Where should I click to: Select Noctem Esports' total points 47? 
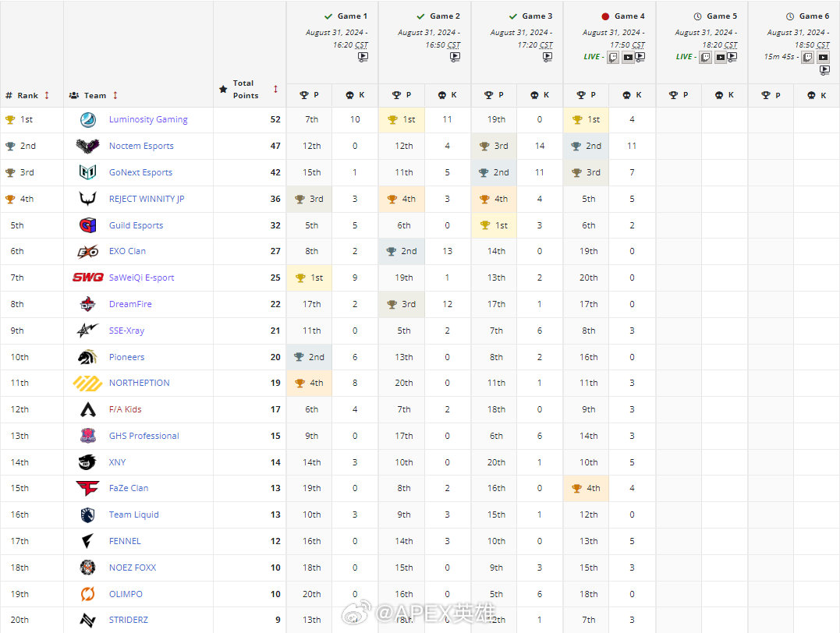click(x=275, y=146)
